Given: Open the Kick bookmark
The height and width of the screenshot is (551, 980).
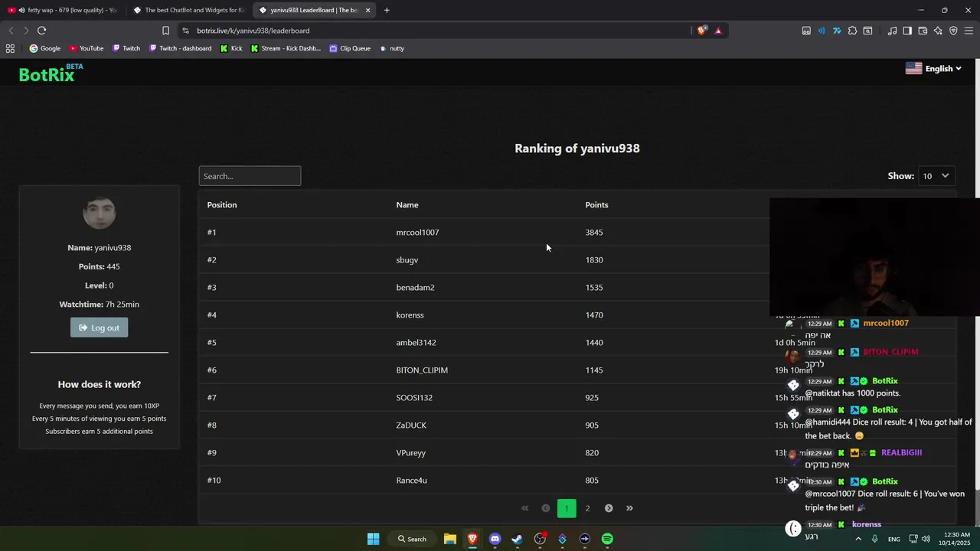Looking at the screenshot, I should (x=231, y=48).
